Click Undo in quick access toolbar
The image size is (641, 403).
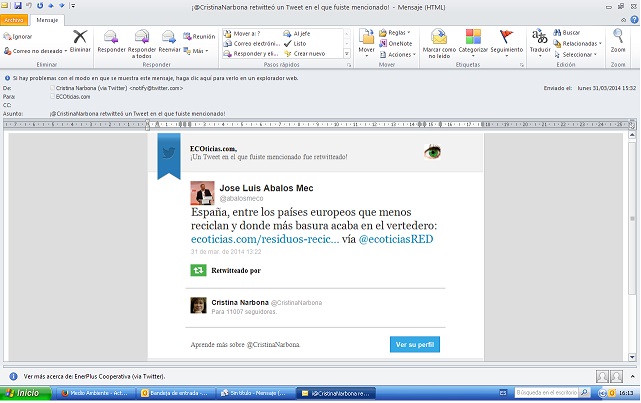(x=29, y=6)
